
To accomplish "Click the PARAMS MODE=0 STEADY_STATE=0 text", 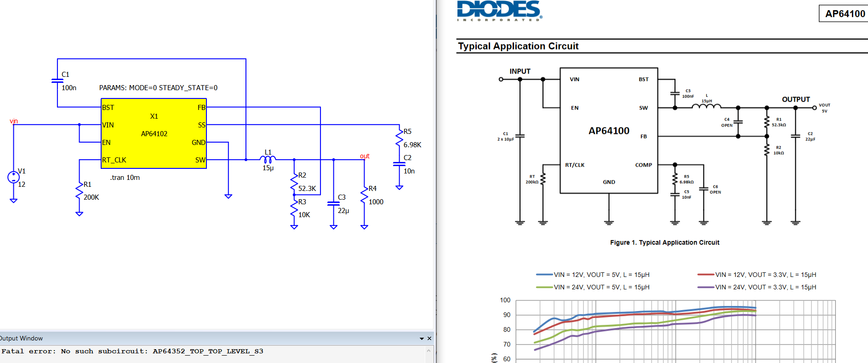I will point(158,88).
